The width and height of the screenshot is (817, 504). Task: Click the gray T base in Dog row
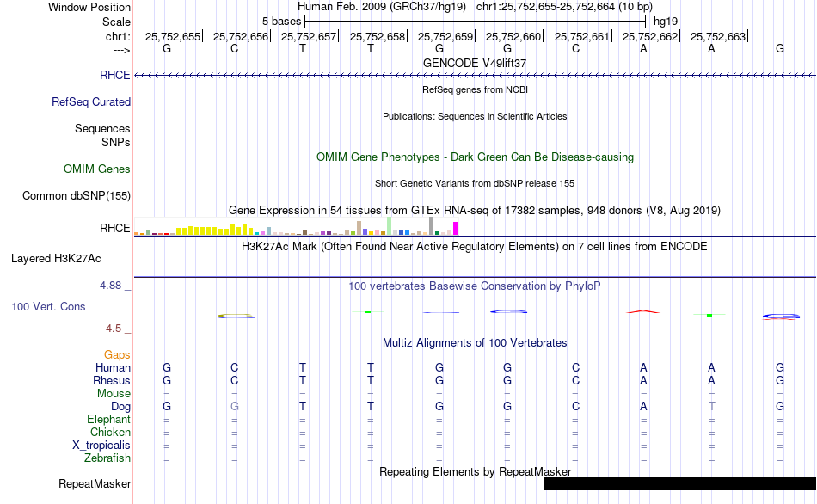[x=711, y=407]
